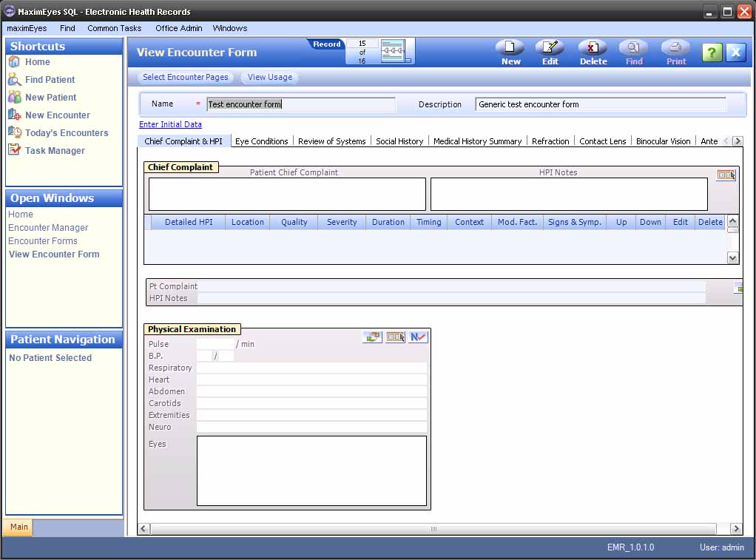Viewport: 756px width, 560px height.
Task: Click the View Usage button
Action: tap(269, 77)
